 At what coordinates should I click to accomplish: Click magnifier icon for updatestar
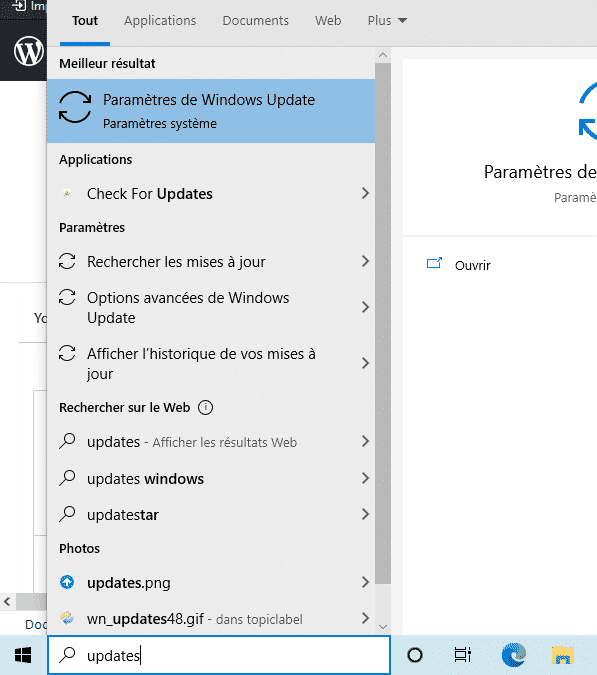point(67,514)
